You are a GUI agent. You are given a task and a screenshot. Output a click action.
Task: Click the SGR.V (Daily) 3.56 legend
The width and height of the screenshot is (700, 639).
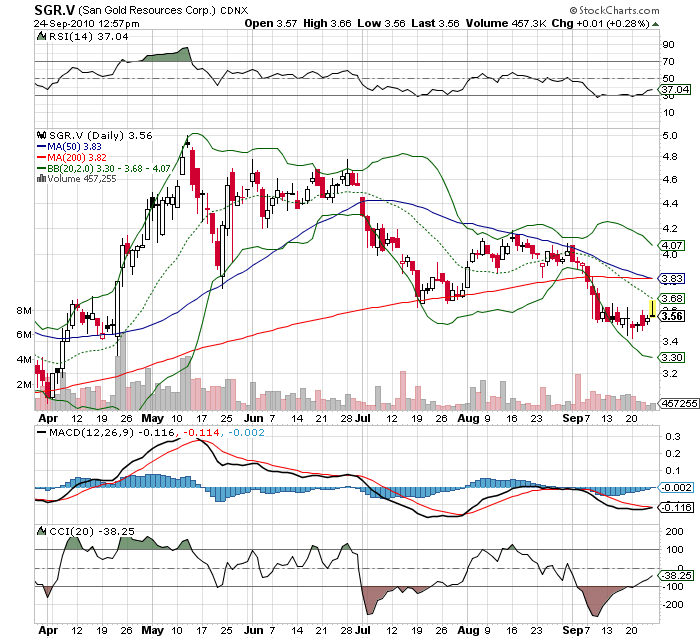coord(100,135)
